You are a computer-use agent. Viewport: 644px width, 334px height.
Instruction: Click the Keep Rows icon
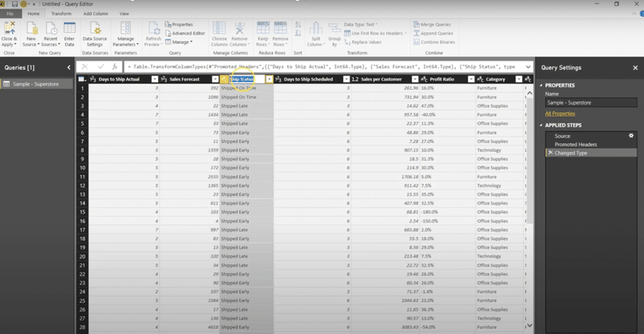tap(263, 29)
